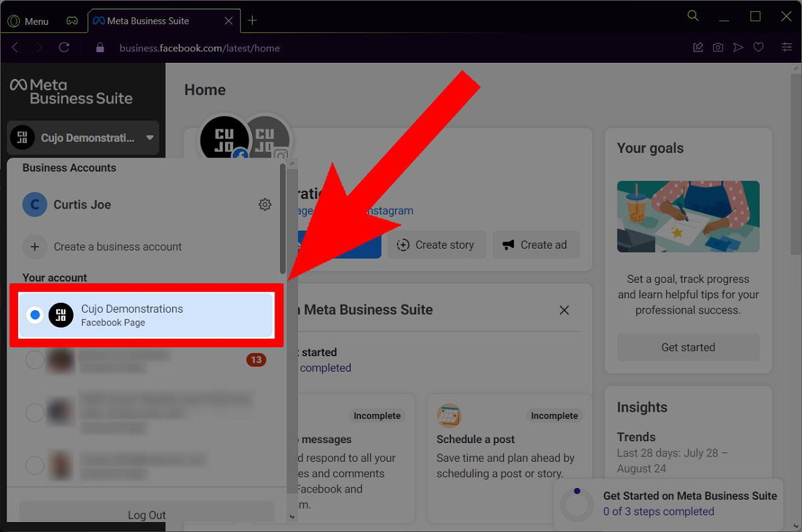Click the steps completed progress ring
The width and height of the screenshot is (802, 532).
(576, 504)
